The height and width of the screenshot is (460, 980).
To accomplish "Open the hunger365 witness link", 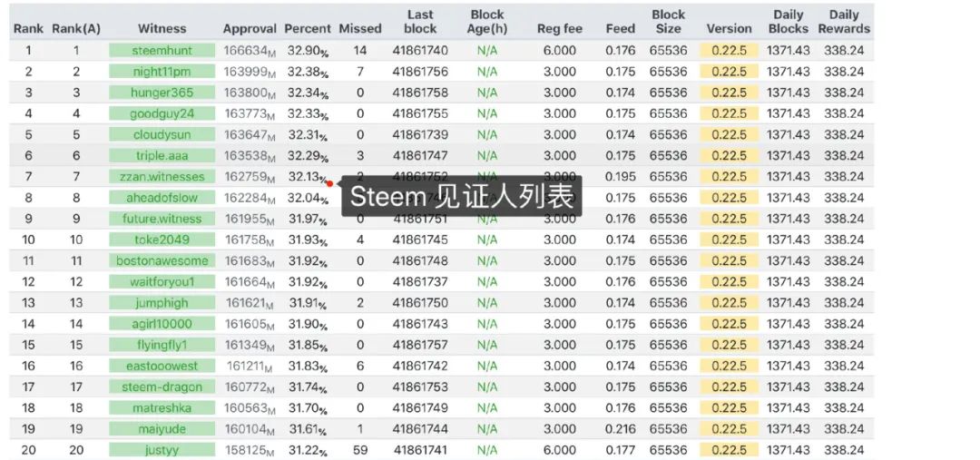I will pyautogui.click(x=162, y=93).
